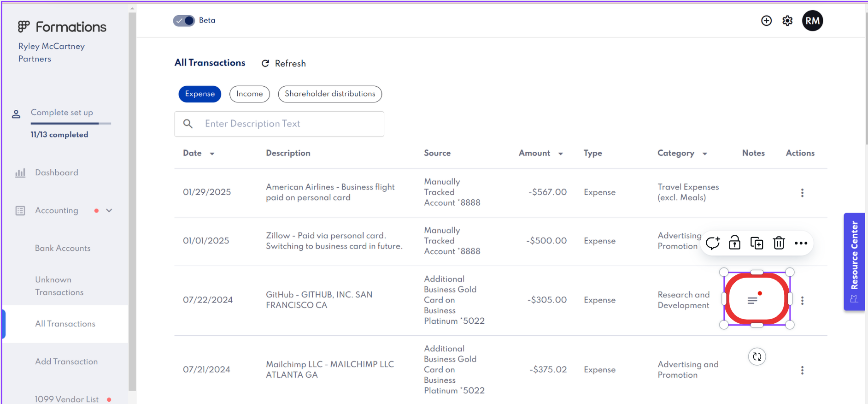Click Complete set up link
The height and width of the screenshot is (404, 868).
coord(62,113)
